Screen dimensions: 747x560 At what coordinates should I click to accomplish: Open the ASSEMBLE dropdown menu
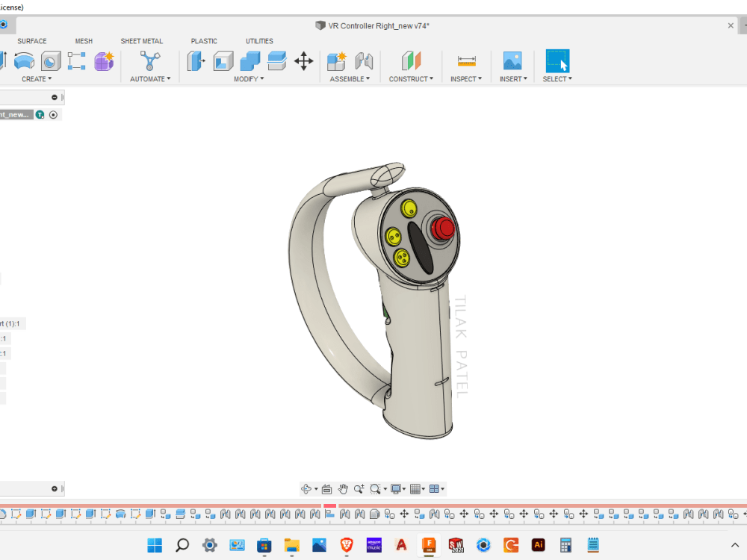(350, 79)
